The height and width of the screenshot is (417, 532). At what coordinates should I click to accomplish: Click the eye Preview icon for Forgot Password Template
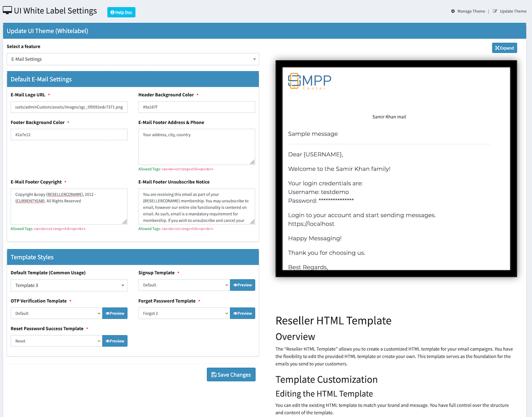click(235, 313)
